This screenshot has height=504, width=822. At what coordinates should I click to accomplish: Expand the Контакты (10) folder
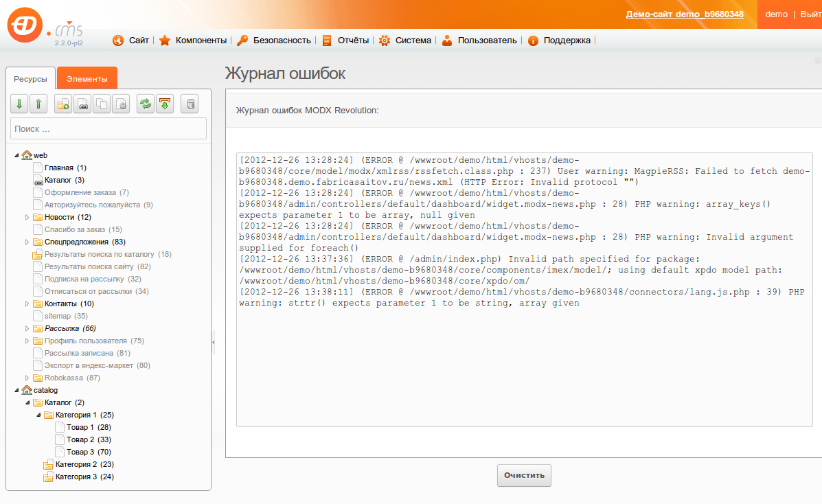[x=27, y=303]
